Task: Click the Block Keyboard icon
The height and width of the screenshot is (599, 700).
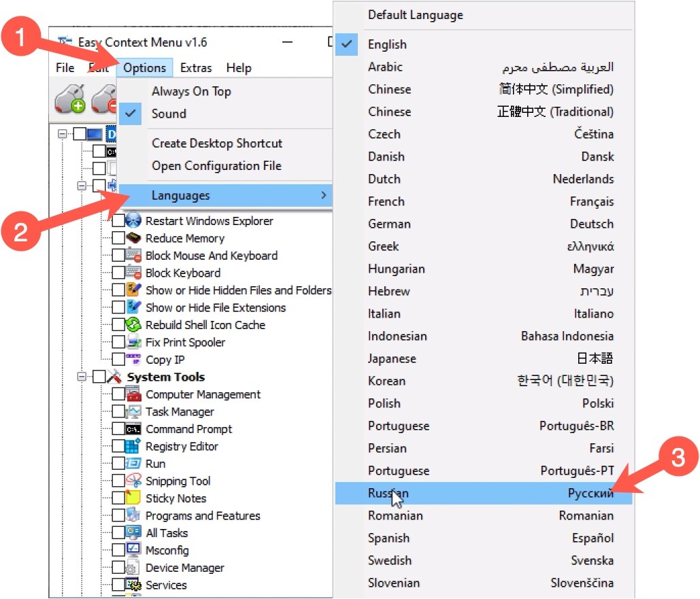Action: pos(133,272)
